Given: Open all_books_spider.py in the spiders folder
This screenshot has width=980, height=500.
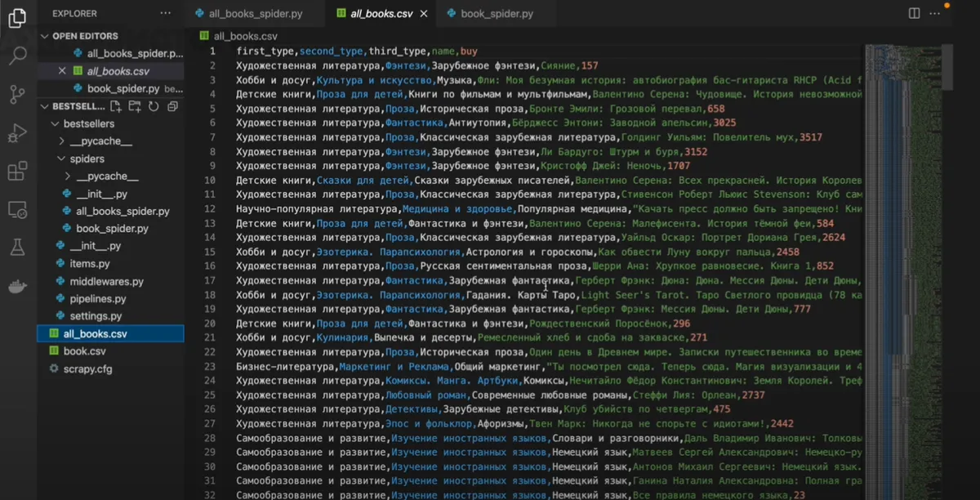Looking at the screenshot, I should pyautogui.click(x=122, y=211).
